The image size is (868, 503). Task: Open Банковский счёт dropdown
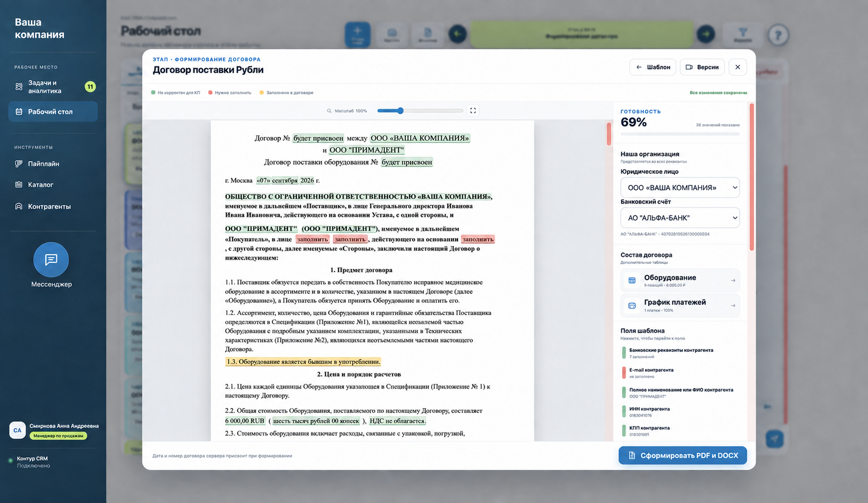[680, 218]
